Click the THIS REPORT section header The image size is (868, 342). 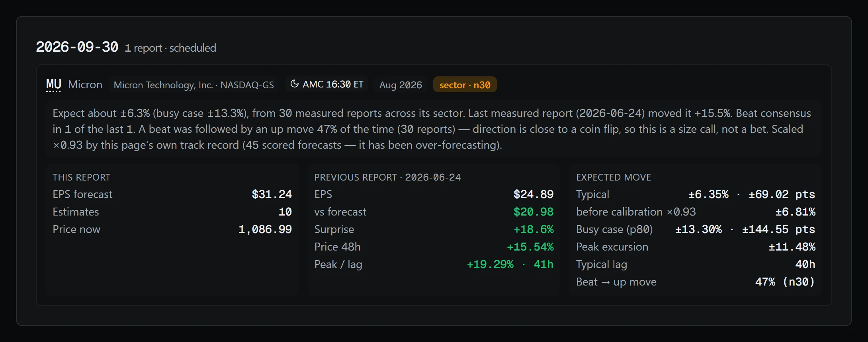82,177
